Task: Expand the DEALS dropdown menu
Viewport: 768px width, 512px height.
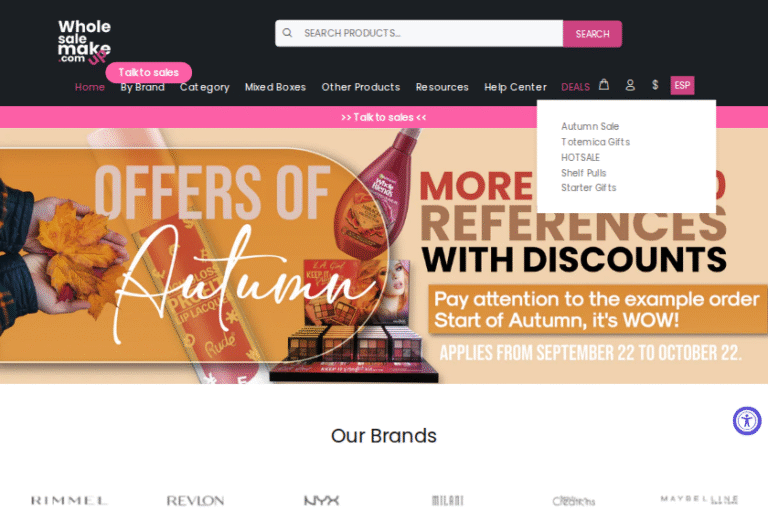Action: 575,87
